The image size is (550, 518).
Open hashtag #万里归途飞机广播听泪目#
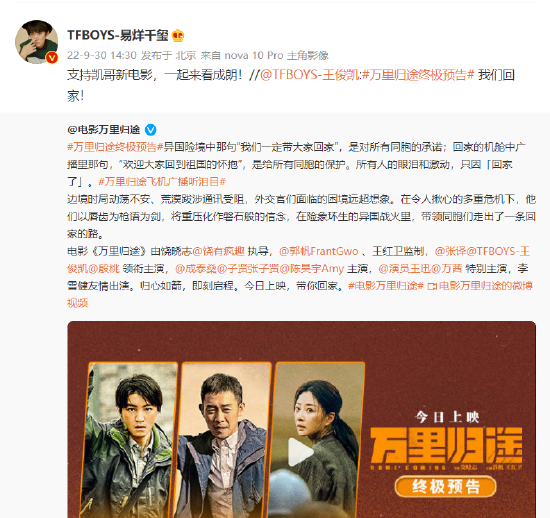[162, 182]
